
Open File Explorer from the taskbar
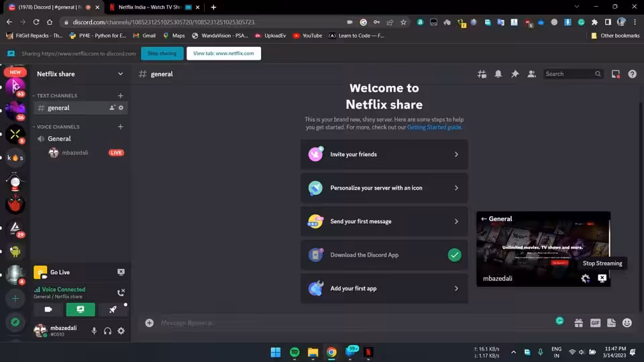tap(313, 352)
